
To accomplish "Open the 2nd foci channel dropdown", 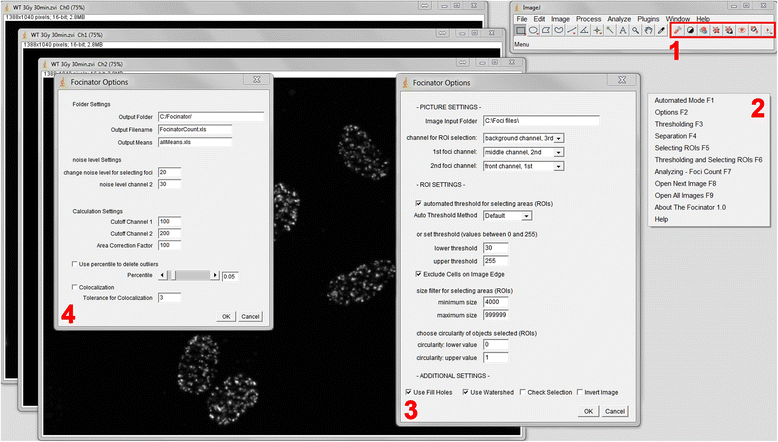I will tap(522, 166).
